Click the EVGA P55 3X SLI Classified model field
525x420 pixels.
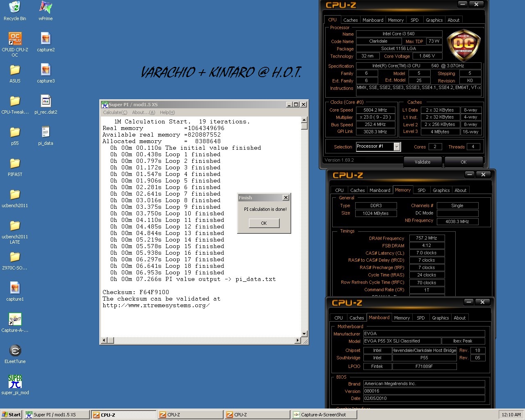(x=402, y=341)
